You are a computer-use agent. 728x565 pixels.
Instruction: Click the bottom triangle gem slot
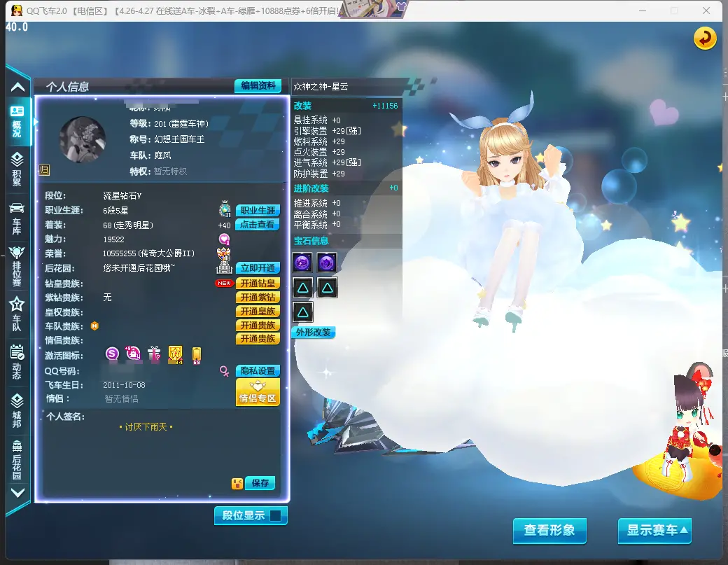pos(302,312)
